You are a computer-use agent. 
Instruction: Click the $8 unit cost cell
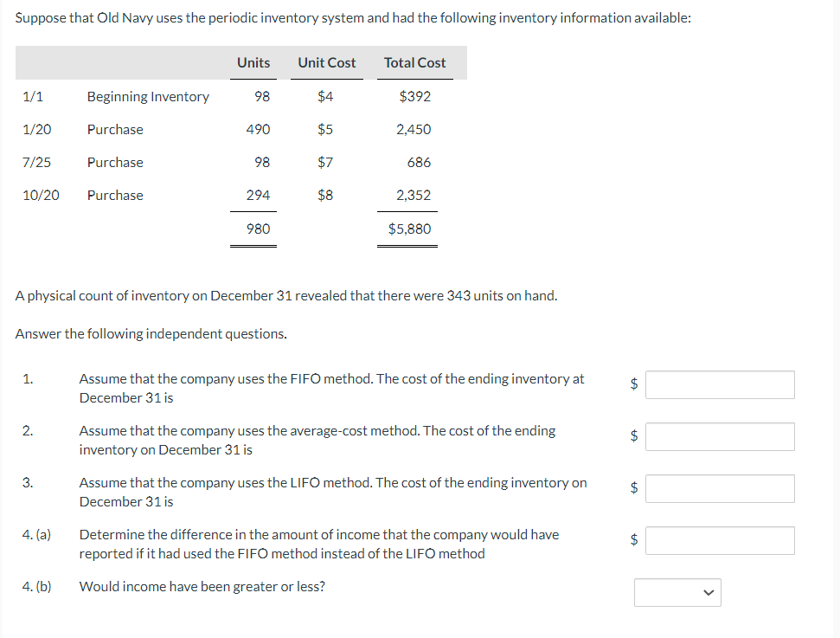click(x=325, y=195)
